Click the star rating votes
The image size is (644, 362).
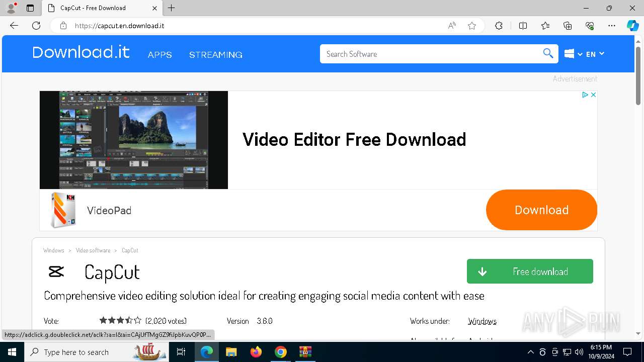tap(143, 321)
